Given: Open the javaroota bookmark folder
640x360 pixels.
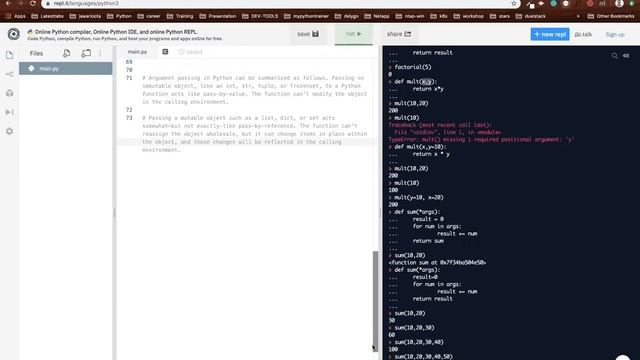Looking at the screenshot, I should (x=86, y=16).
